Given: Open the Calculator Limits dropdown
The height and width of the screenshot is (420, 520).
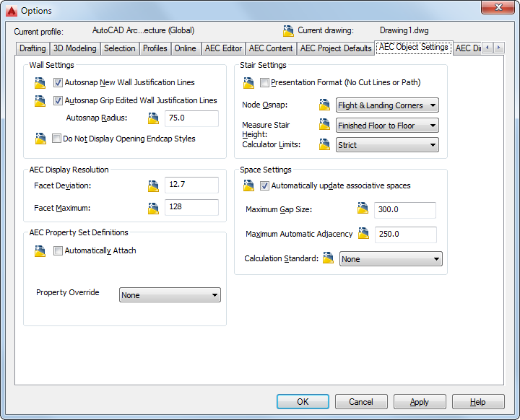Looking at the screenshot, I should pyautogui.click(x=387, y=145).
